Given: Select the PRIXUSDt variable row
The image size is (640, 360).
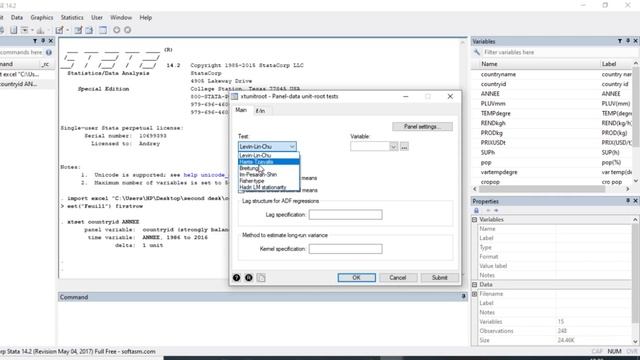Looking at the screenshot, I should [x=553, y=143].
